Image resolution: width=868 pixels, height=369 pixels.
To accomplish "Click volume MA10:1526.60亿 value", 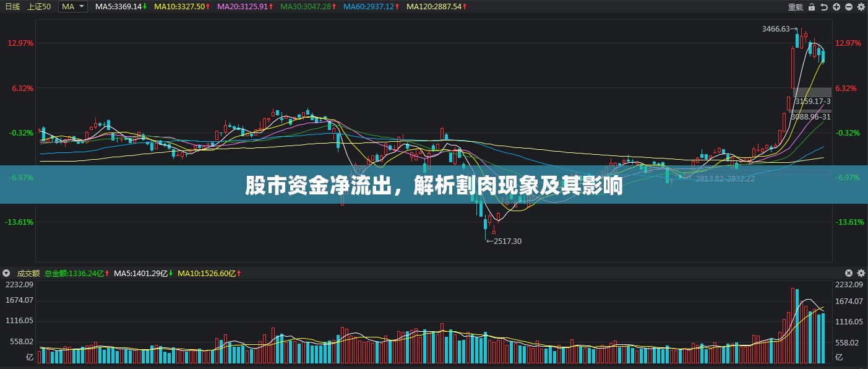I will (x=209, y=273).
